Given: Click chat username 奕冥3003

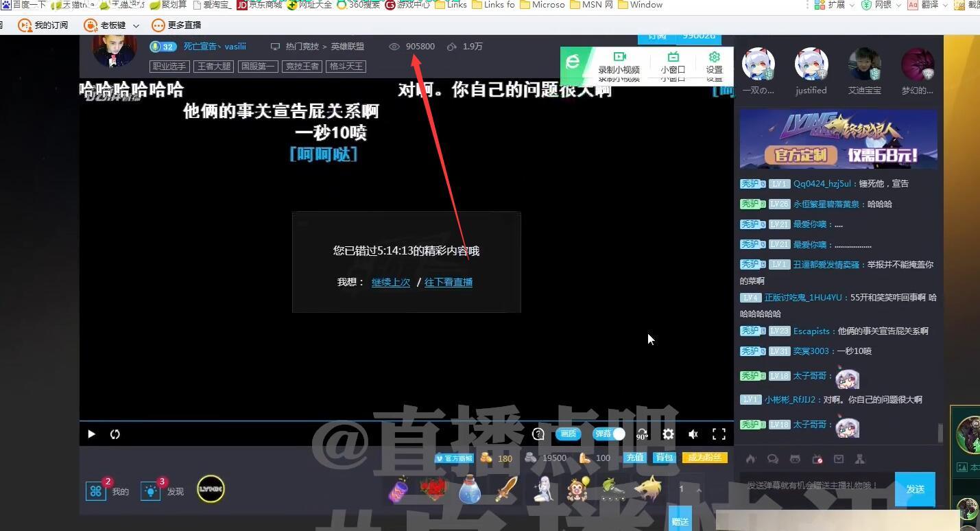Looking at the screenshot, I should pos(811,351).
